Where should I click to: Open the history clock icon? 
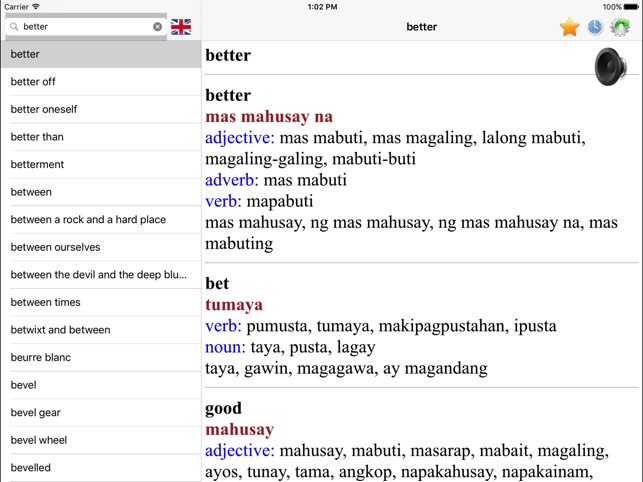coord(595,27)
